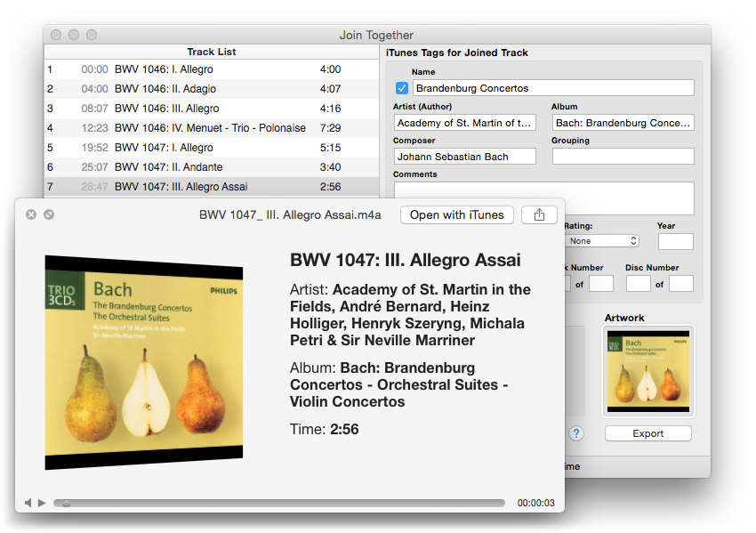The image size is (756, 533).
Task: Select track 'BWV 1046: I. Allegro'
Action: 211,69
